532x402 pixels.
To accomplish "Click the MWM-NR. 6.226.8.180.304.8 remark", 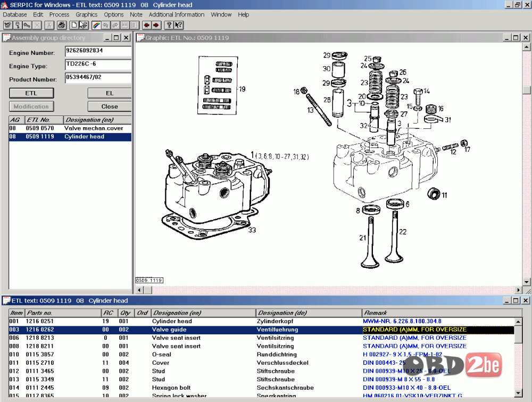I will pos(402,321).
